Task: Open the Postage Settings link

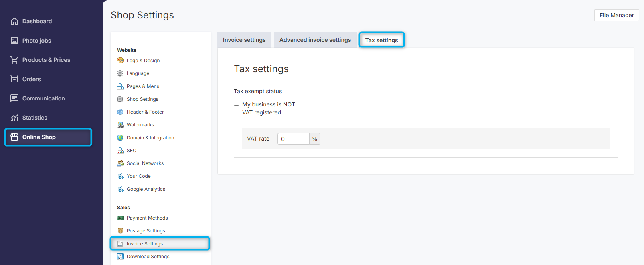Action: tap(146, 231)
